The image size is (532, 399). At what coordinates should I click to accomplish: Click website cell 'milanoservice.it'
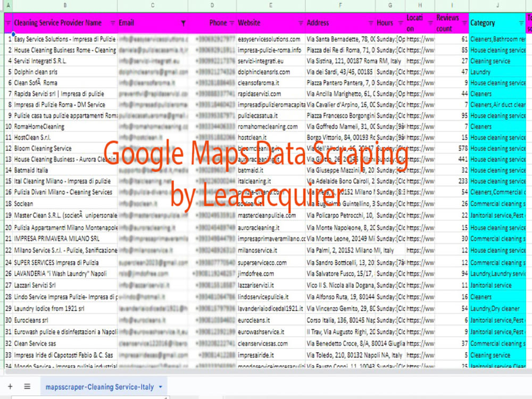(271, 250)
